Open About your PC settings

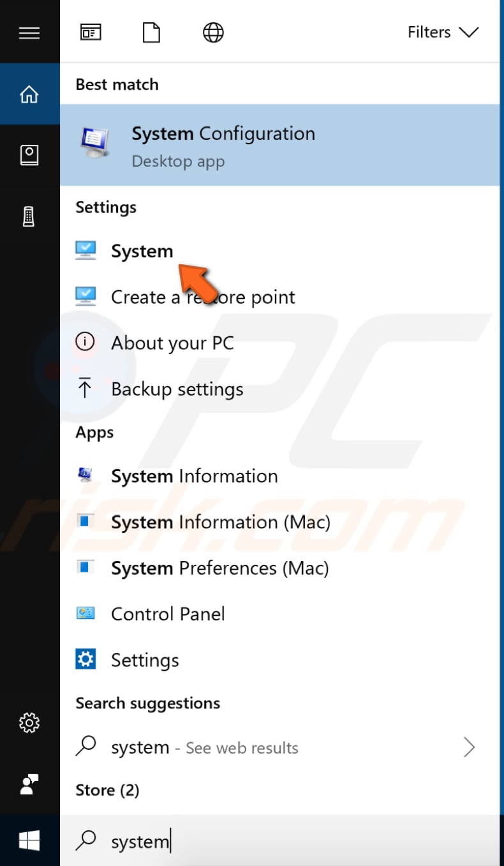172,343
